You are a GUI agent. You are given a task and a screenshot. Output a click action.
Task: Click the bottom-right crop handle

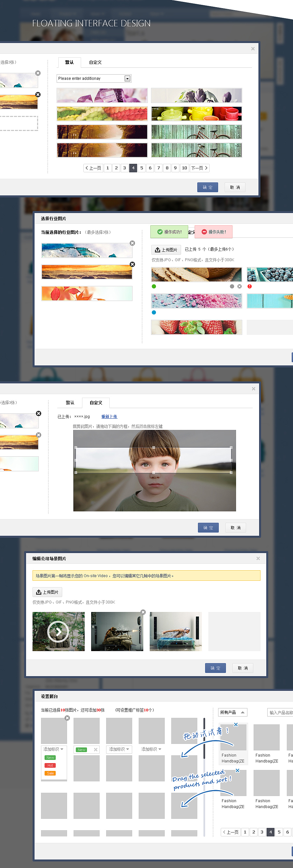tap(231, 472)
